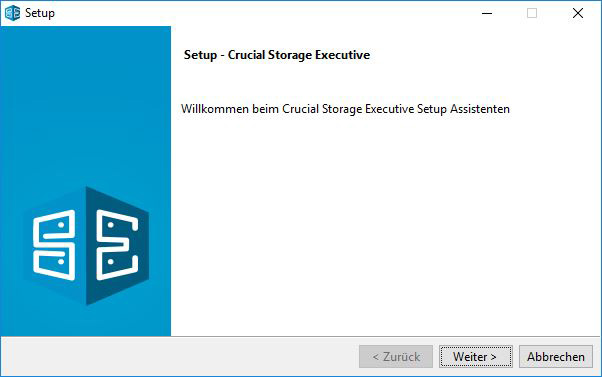Click top drawer dot of the E logo
Screen dimensions: 602x377
click(111, 225)
